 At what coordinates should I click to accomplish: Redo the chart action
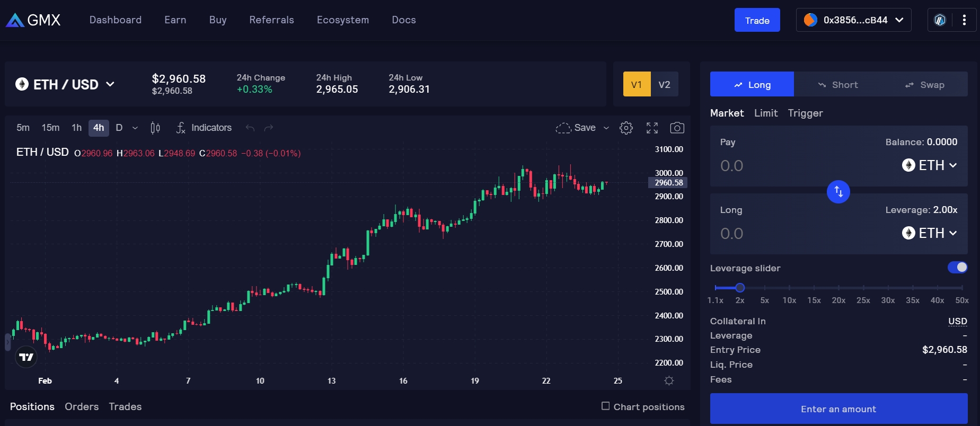click(x=269, y=128)
